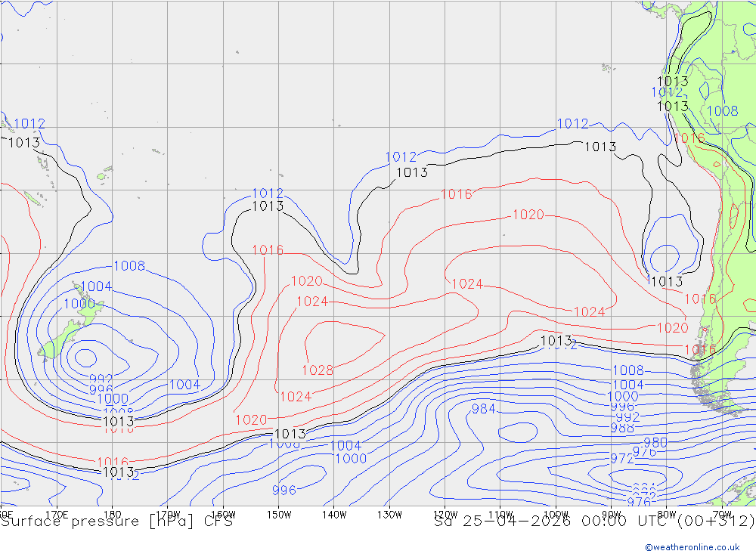The width and height of the screenshot is (756, 554).
Task: Click the blue 988 isobar label
Action: click(622, 428)
